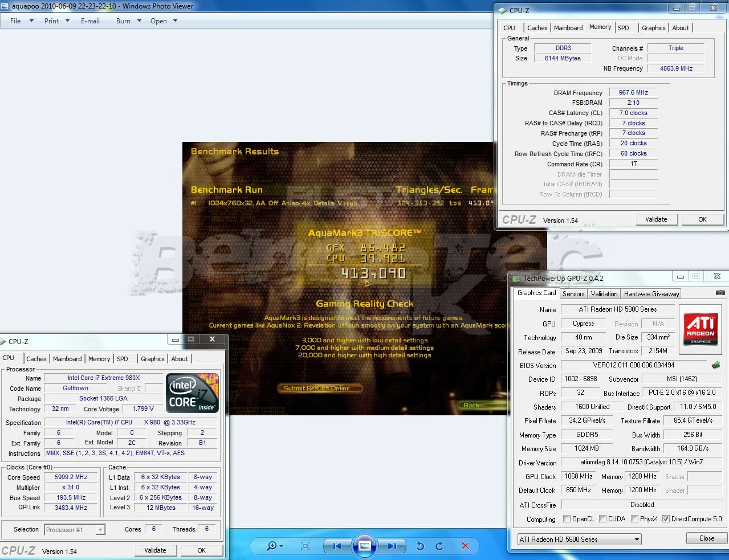
Task: Select Graphics Card tab in GPU-Z
Action: tap(536, 293)
